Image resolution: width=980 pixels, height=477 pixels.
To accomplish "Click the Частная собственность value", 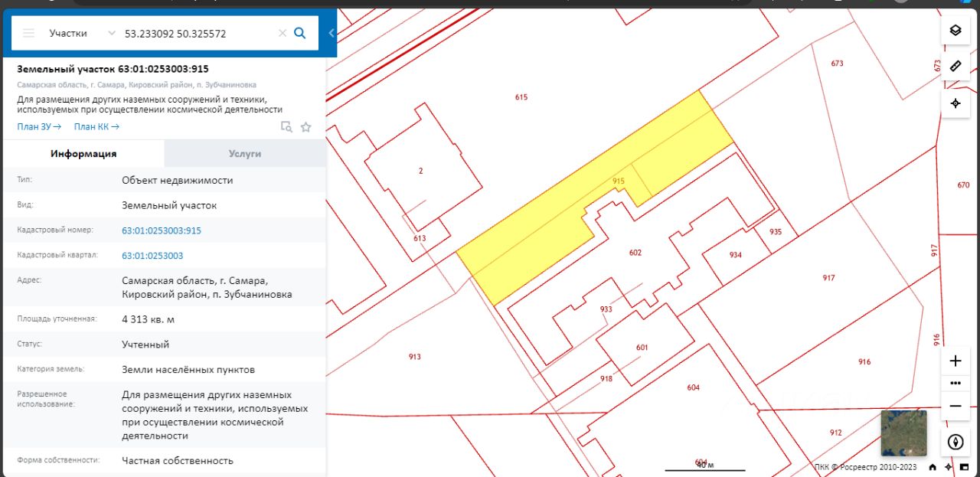I will pos(178,461).
